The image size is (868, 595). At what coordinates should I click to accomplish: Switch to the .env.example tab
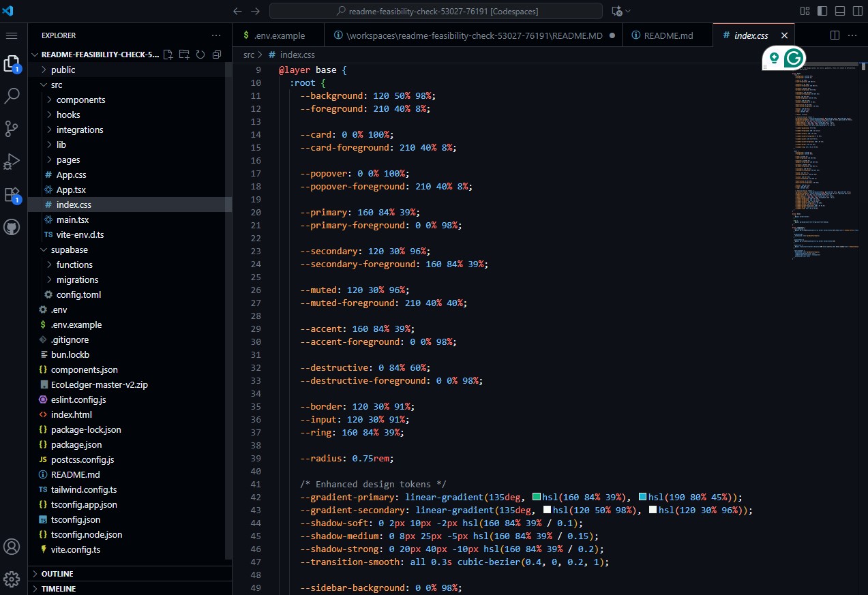(278, 35)
